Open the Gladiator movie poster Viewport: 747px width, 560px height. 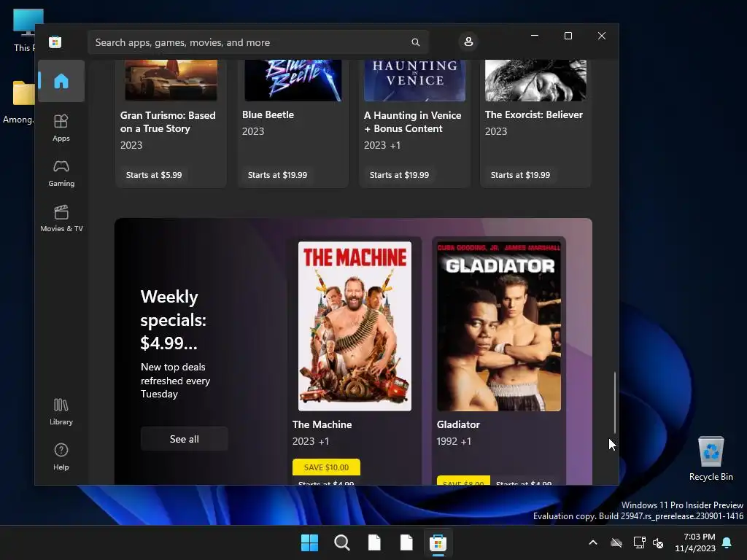(x=499, y=326)
